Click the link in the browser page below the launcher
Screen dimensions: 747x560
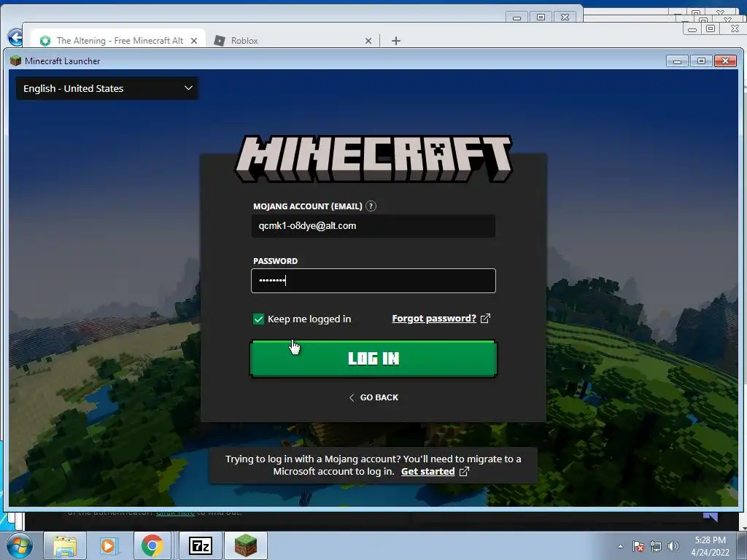point(175,513)
